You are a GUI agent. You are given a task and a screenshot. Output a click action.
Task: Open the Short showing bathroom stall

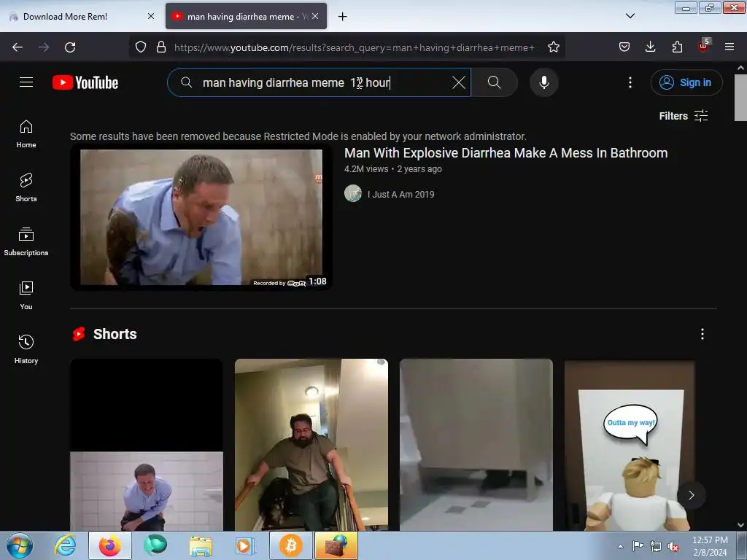pos(476,445)
